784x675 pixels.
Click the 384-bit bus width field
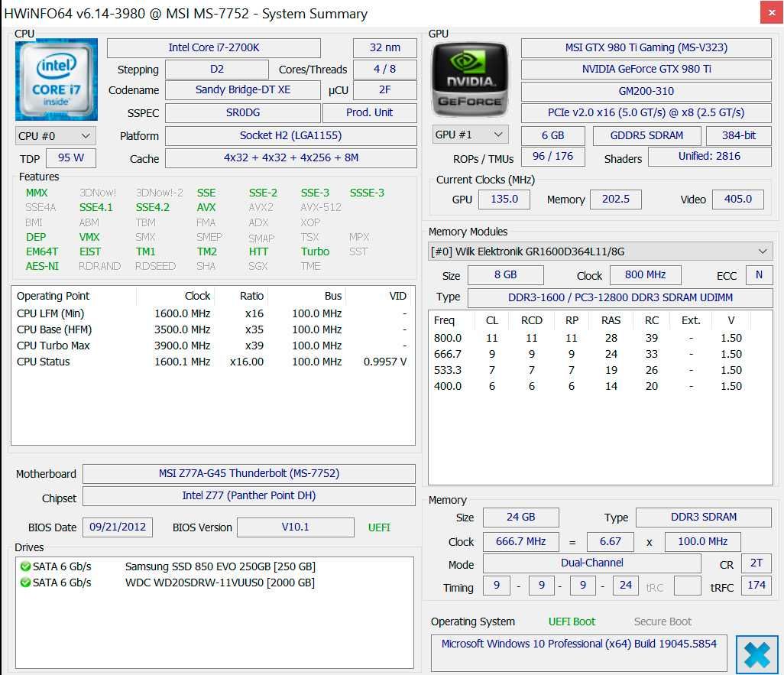click(738, 135)
